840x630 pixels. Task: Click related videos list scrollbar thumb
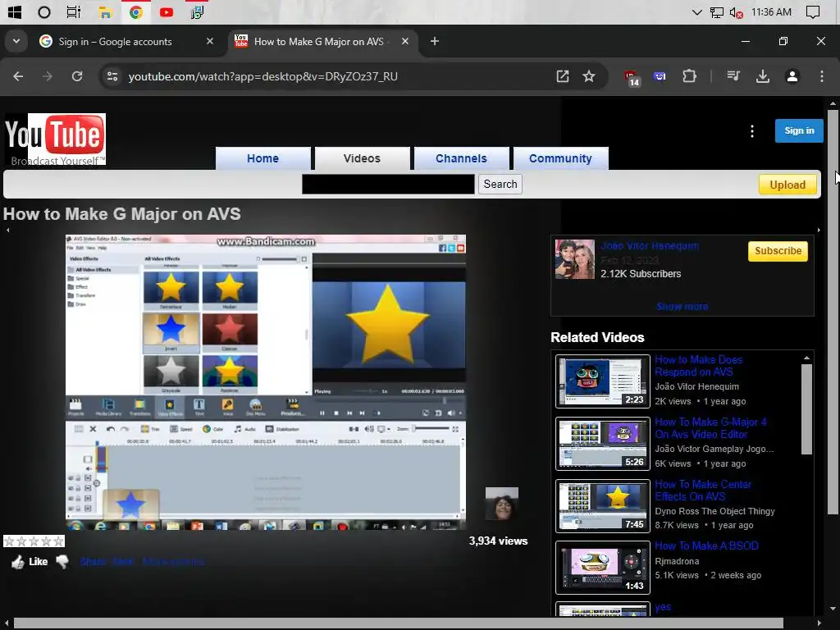[807, 410]
